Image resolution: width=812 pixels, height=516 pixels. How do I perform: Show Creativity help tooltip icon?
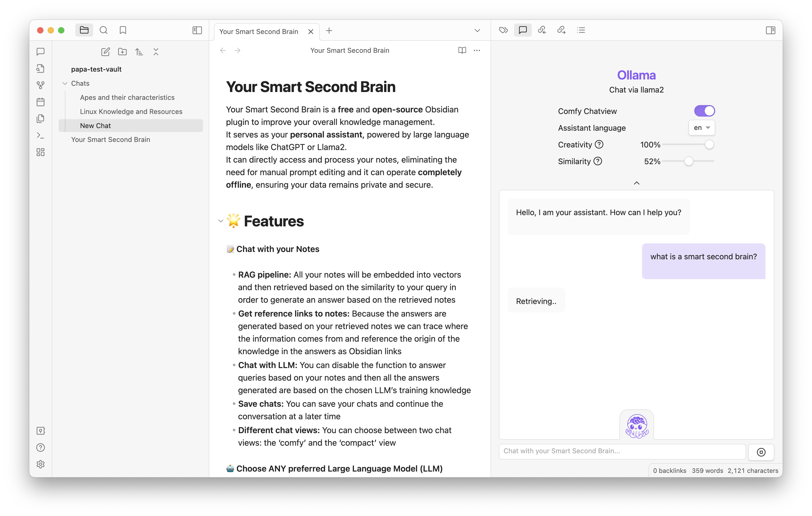pyautogui.click(x=599, y=145)
